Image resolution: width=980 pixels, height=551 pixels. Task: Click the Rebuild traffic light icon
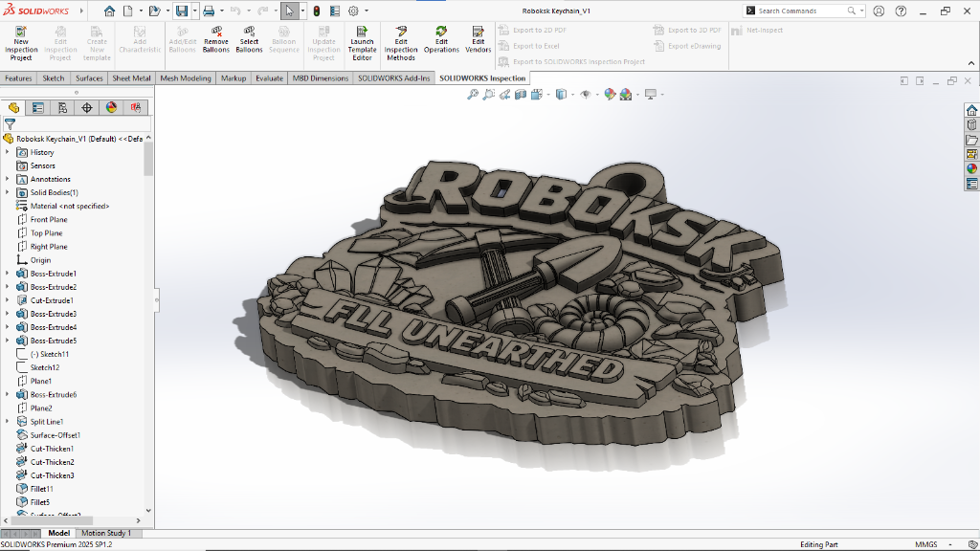point(317,11)
